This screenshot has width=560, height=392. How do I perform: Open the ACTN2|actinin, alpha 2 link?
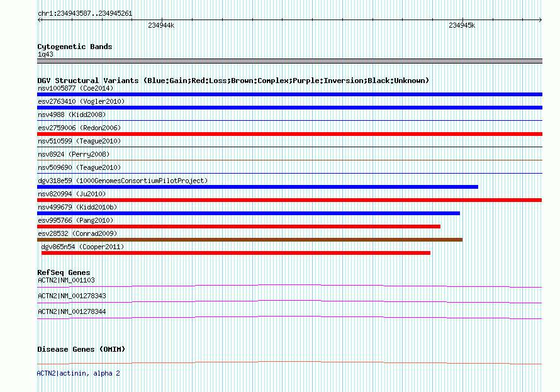click(78, 373)
